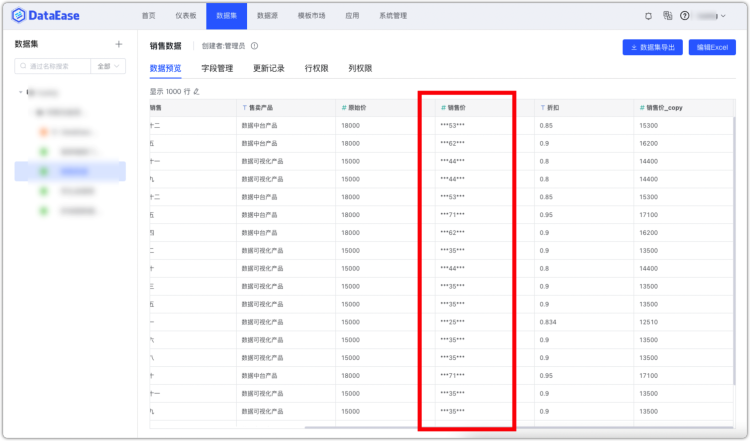Open 模板市场 in top navigation

click(x=311, y=16)
